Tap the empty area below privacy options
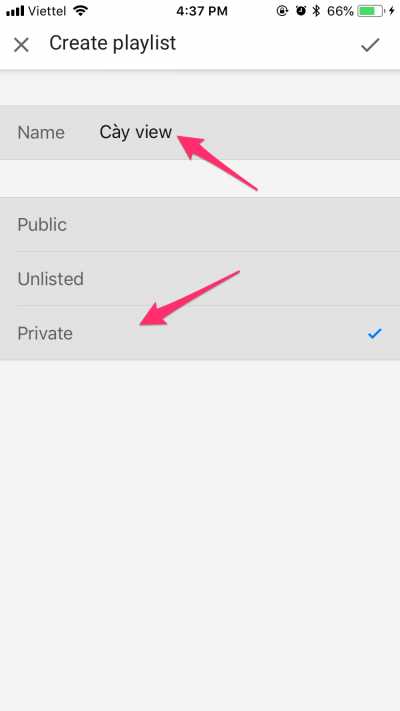400x711 pixels. (x=200, y=535)
